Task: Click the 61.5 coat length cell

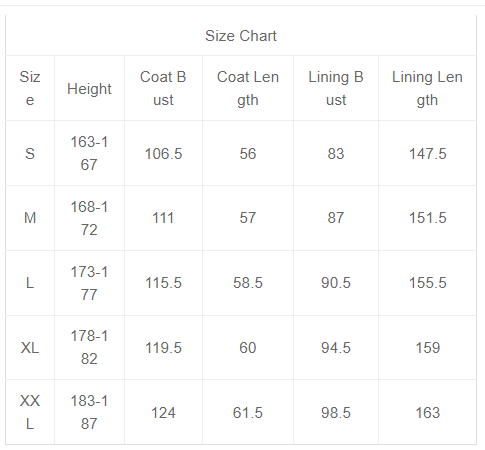Action: click(x=248, y=413)
